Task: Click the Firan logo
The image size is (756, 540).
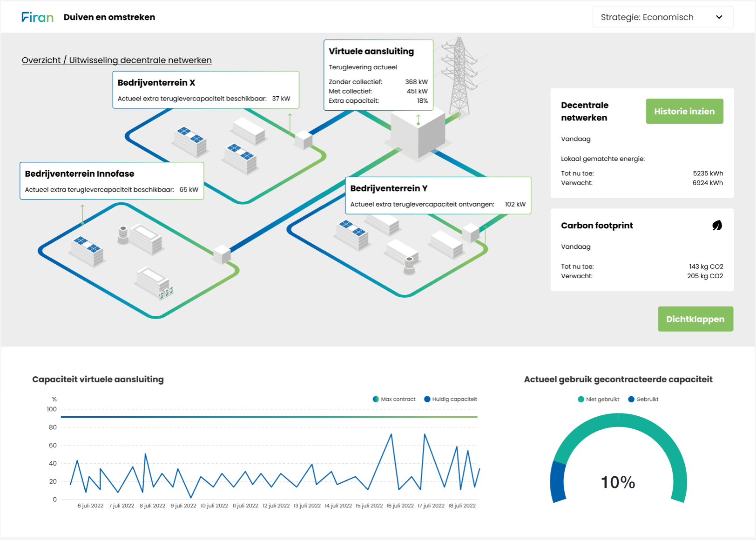Action: [37, 17]
